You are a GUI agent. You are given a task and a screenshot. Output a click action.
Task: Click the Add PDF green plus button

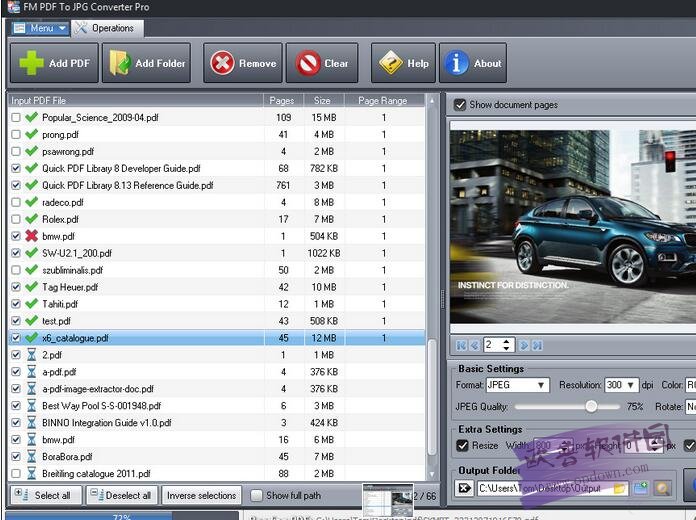click(x=54, y=63)
